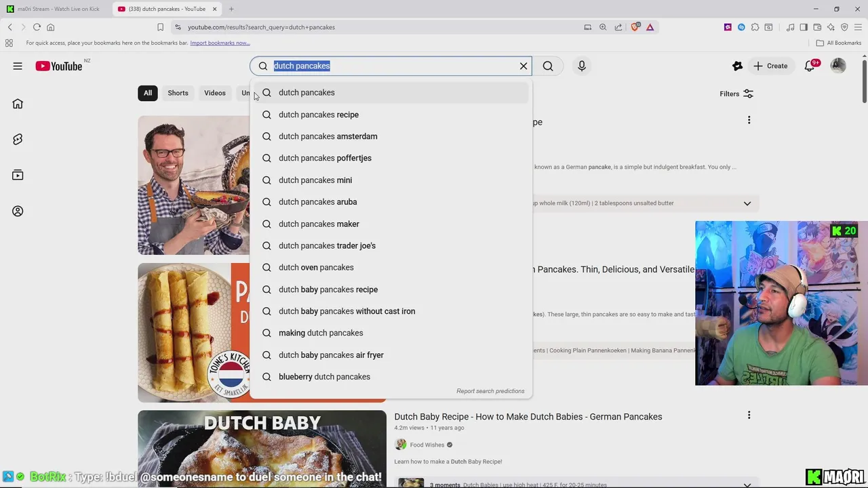Reload the page
This screenshot has width=868, height=488.
(x=37, y=27)
